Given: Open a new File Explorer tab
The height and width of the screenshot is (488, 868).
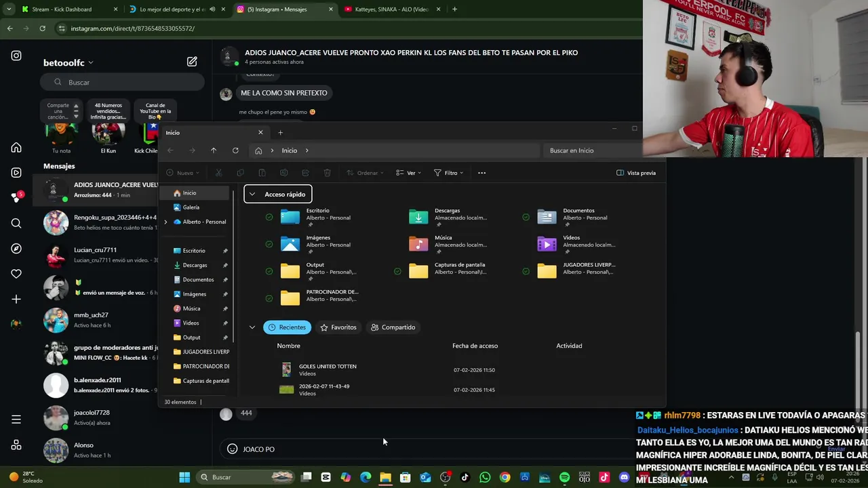Looking at the screenshot, I should 280,132.
